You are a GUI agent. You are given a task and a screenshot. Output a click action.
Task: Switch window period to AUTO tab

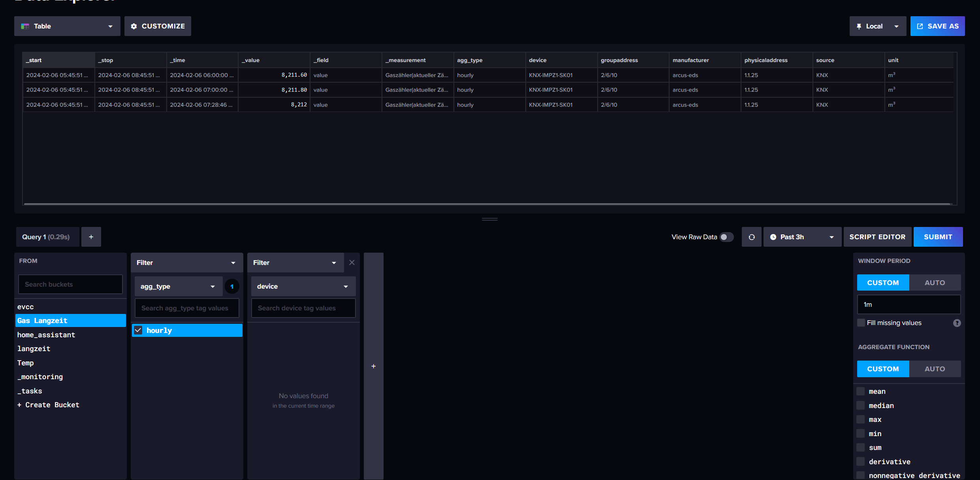point(935,283)
